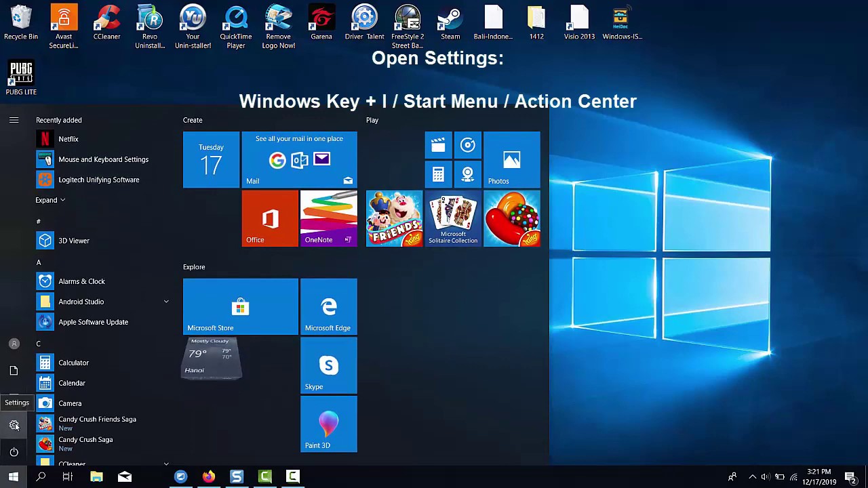
Task: Open Candy Crush Friends tile
Action: coord(394,218)
